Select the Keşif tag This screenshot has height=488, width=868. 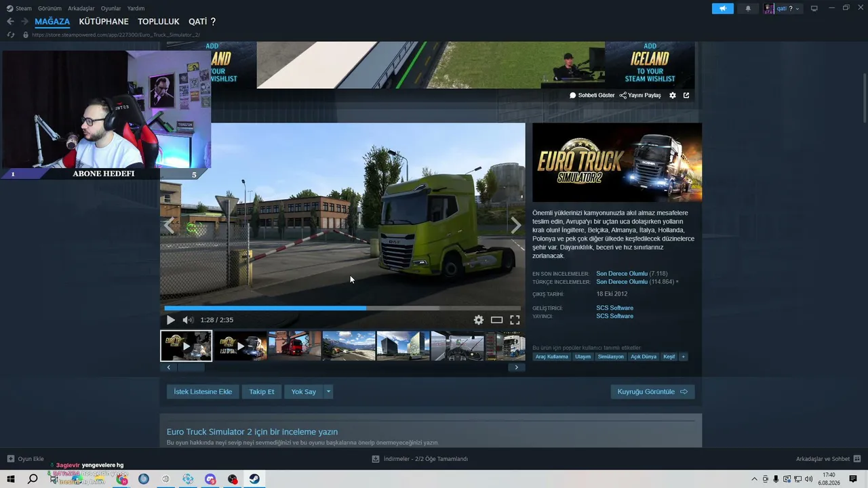[x=669, y=357]
